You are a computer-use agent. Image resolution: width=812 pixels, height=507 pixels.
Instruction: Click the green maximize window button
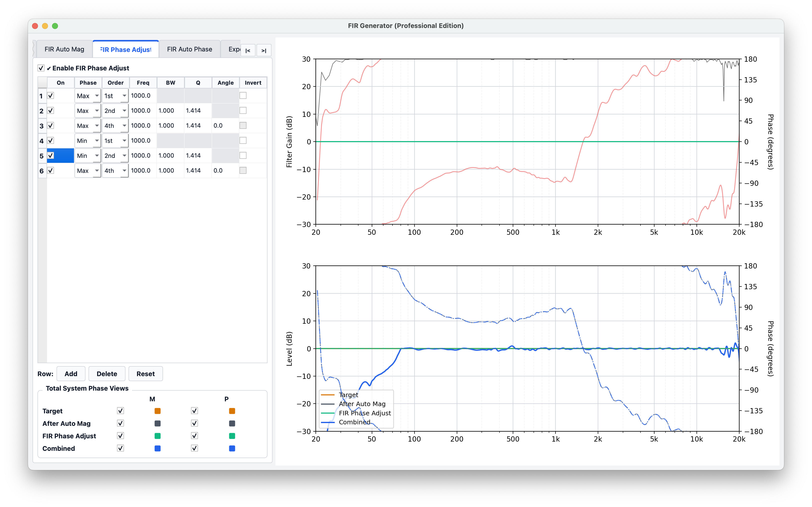pyautogui.click(x=55, y=26)
